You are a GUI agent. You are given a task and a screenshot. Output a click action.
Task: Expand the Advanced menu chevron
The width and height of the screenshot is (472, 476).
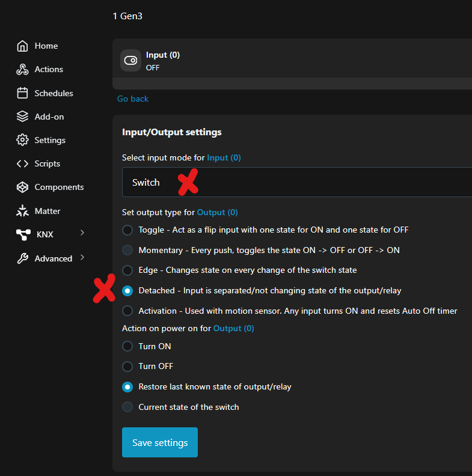point(82,258)
